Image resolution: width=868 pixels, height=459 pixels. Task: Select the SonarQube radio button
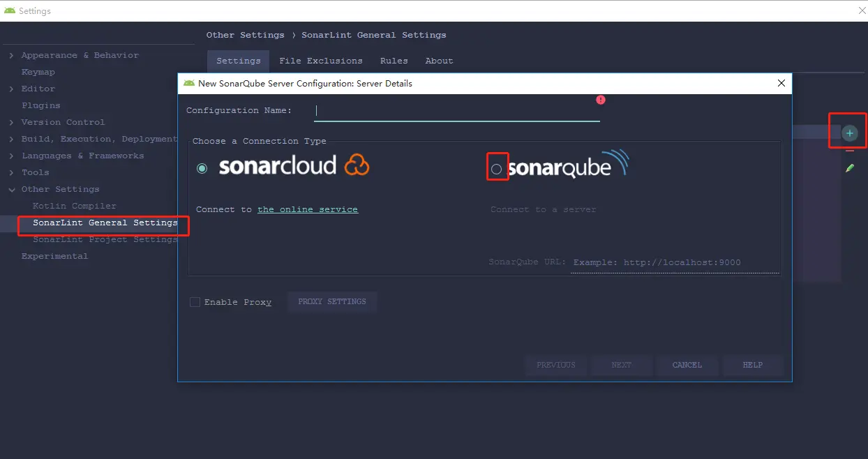click(497, 169)
